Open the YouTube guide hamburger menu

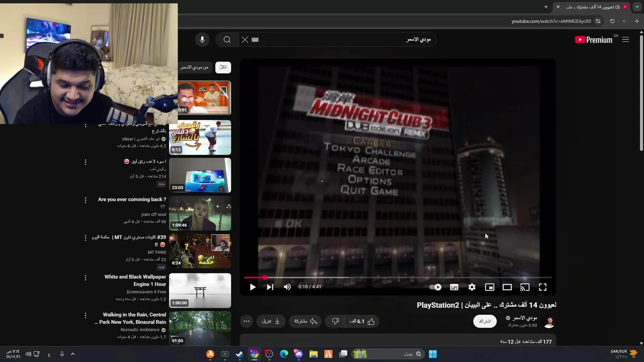coord(625,40)
